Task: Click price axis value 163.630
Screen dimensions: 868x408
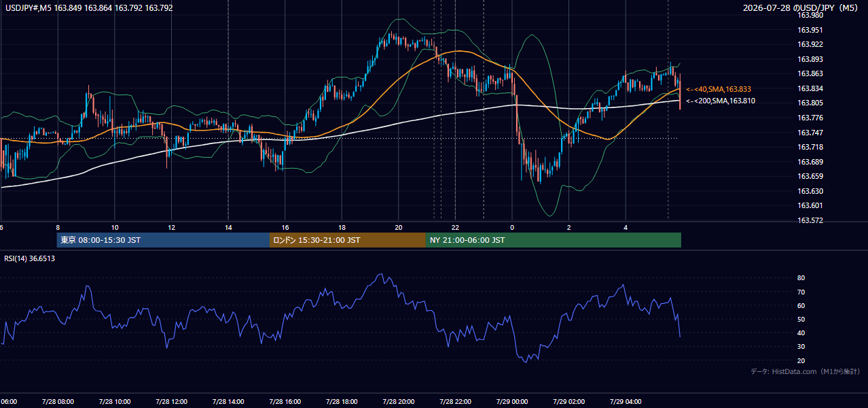Action: click(x=810, y=191)
